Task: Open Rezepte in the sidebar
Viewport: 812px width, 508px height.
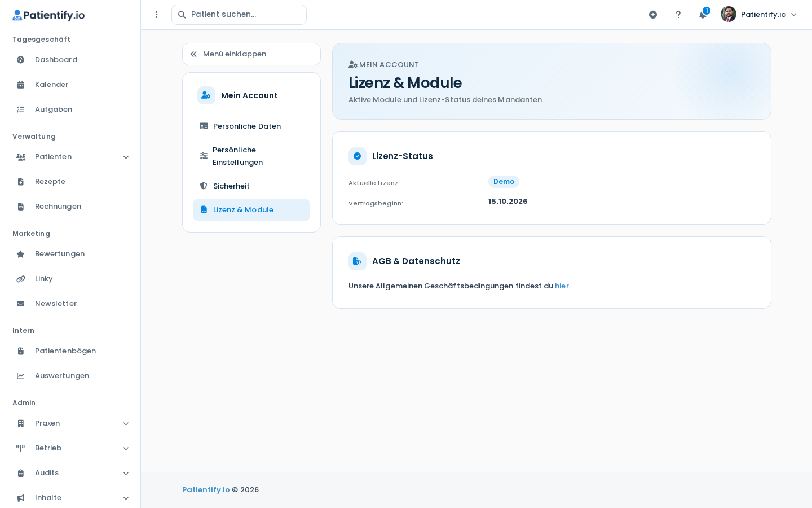Action: tap(70, 182)
